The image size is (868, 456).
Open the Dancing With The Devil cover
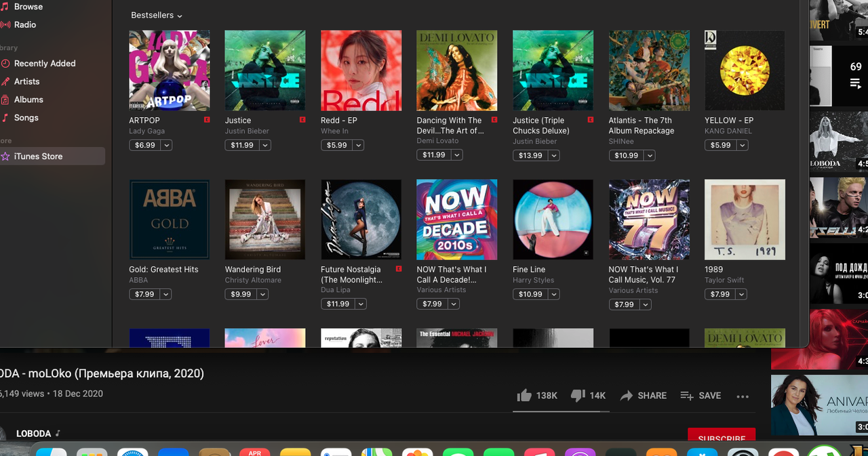(457, 70)
